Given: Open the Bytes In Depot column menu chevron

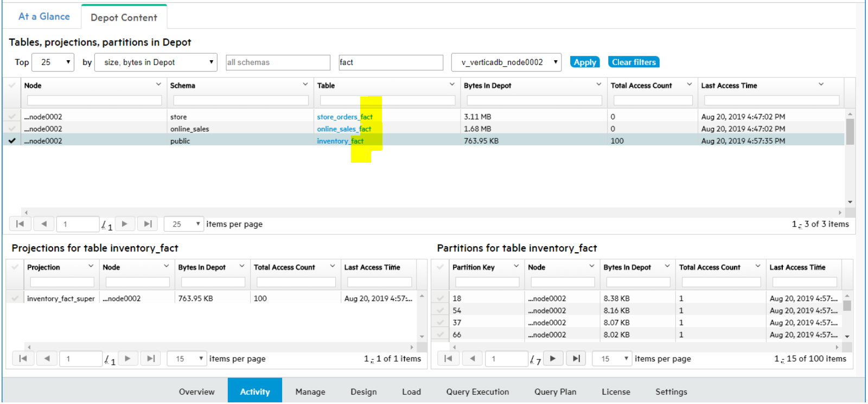Looking at the screenshot, I should [x=598, y=85].
